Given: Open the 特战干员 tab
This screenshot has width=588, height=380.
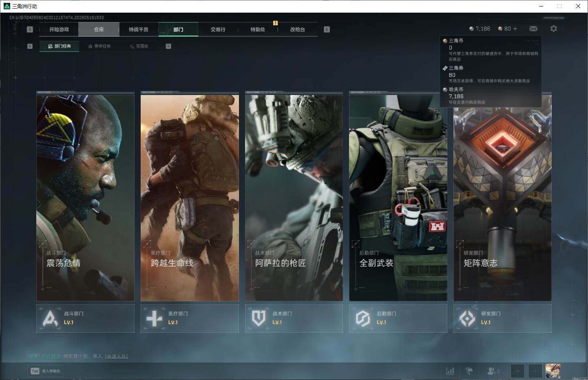Looking at the screenshot, I should pos(139,29).
